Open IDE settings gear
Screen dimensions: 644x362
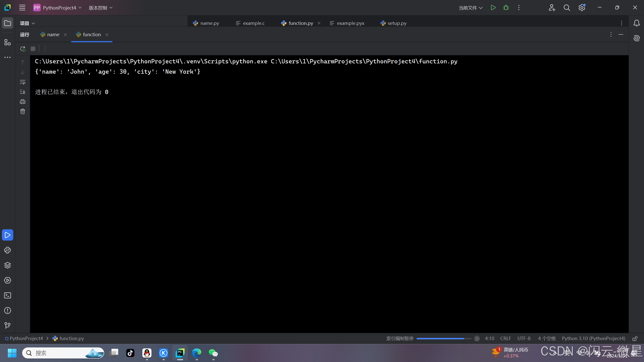(582, 8)
